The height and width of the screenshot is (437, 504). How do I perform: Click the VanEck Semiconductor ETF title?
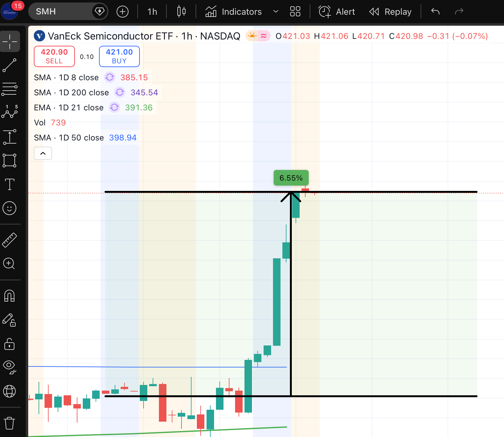point(110,36)
